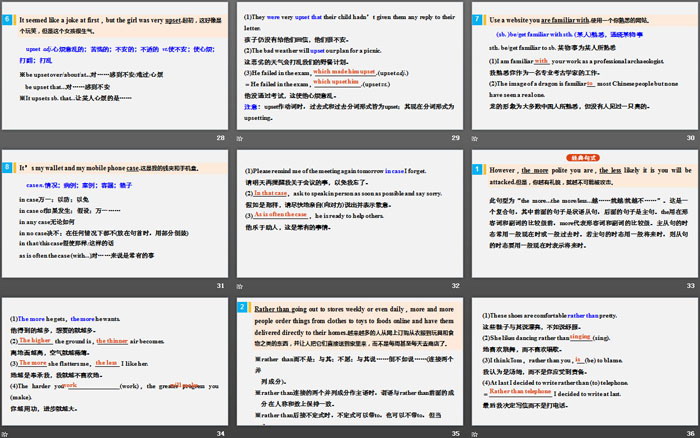Select slide 32 thumbnail with 'in case' examples
This screenshot has height=438, width=700.
coord(350,213)
